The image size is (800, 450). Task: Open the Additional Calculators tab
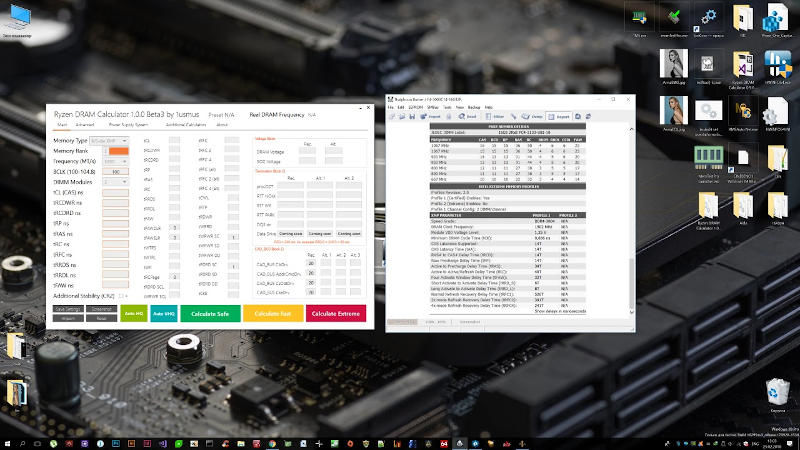[186, 124]
